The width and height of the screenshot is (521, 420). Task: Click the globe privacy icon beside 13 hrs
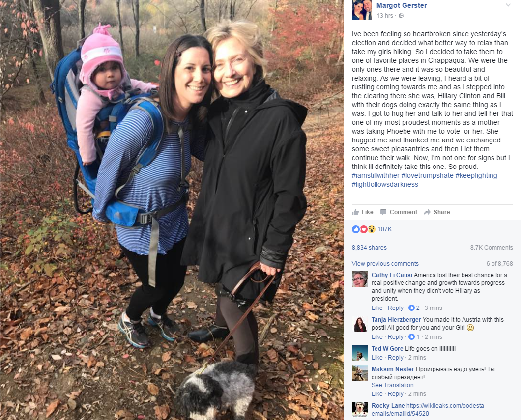point(401,16)
